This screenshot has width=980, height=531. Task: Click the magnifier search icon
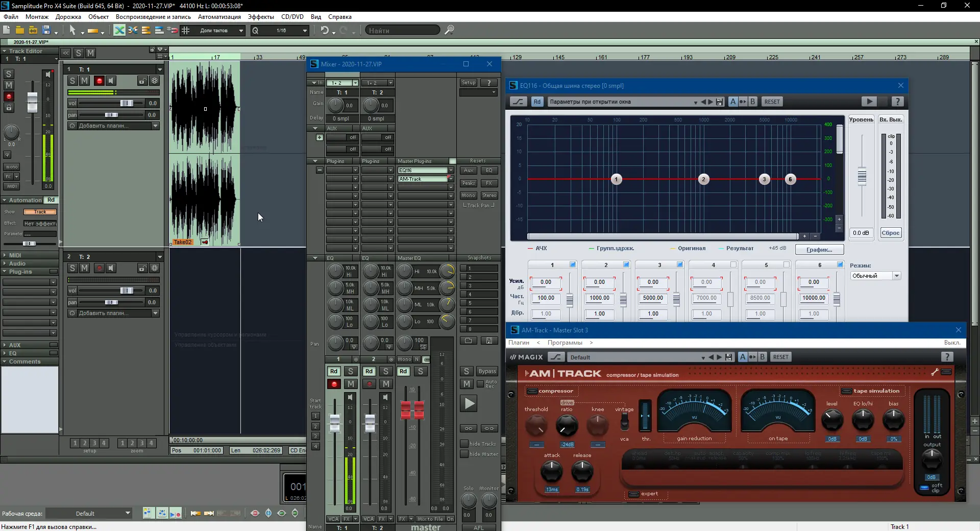(449, 30)
